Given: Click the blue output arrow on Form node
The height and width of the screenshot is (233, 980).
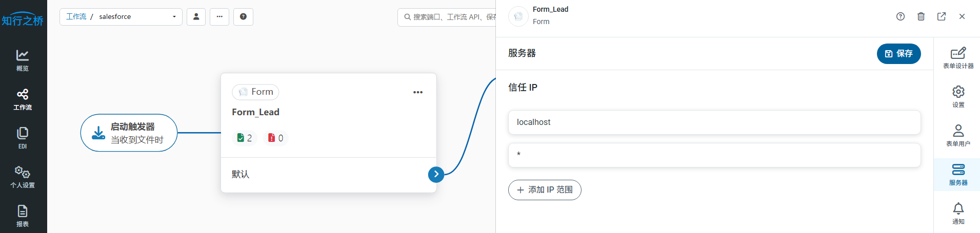Looking at the screenshot, I should [436, 175].
